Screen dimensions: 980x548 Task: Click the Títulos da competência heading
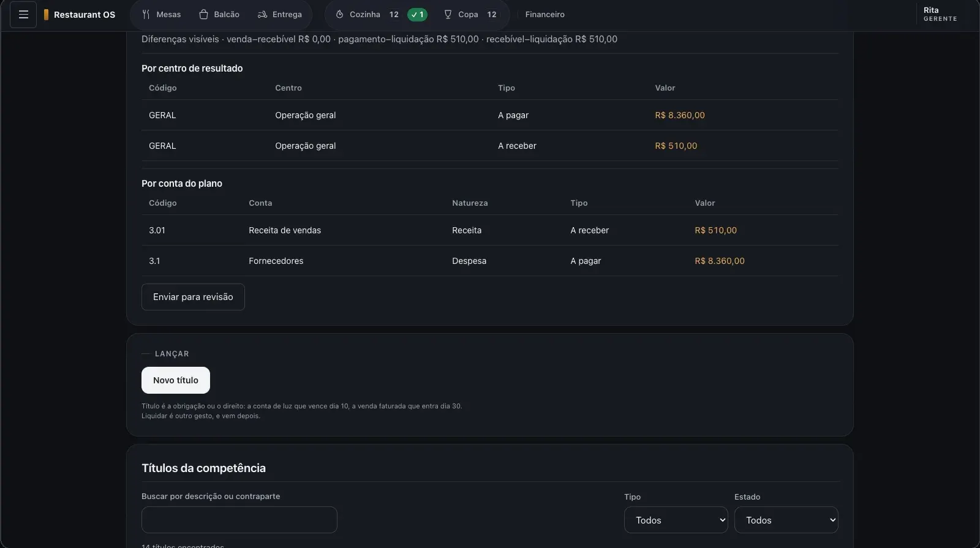tap(203, 468)
